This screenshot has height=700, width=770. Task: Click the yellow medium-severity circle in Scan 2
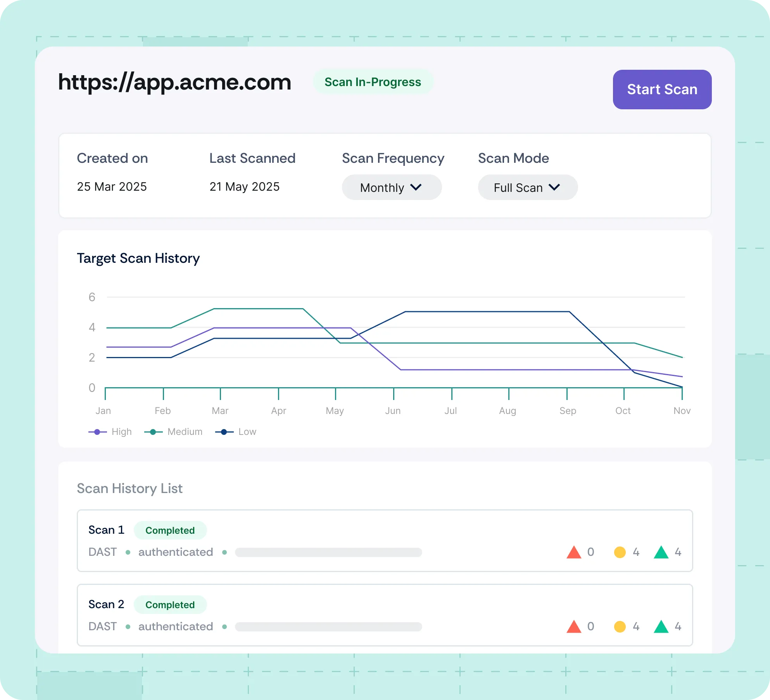[620, 627]
